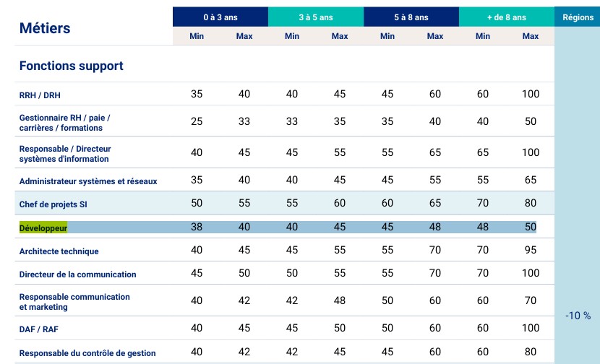Click the 'Fonctions support' section title
The width and height of the screenshot is (600, 364).
click(x=71, y=66)
